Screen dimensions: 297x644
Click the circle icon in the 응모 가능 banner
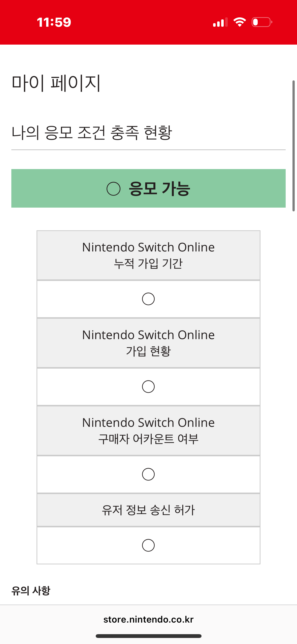pyautogui.click(x=113, y=189)
